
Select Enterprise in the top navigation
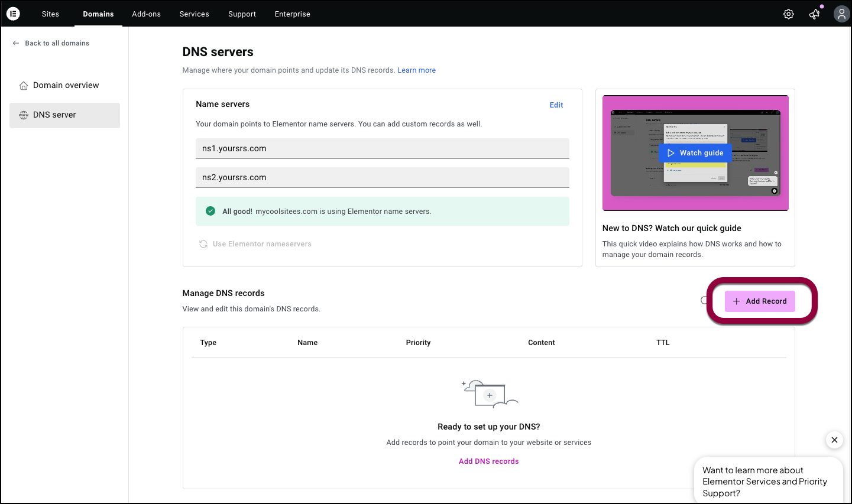292,14
